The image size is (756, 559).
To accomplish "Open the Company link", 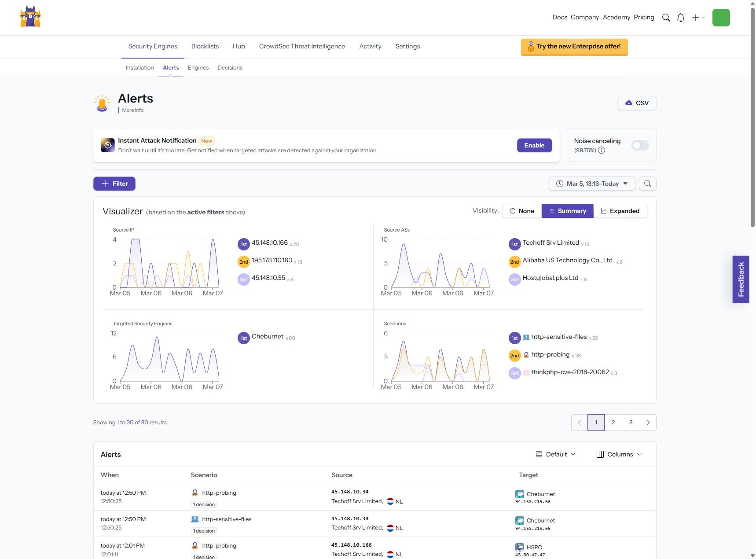I will point(584,17).
